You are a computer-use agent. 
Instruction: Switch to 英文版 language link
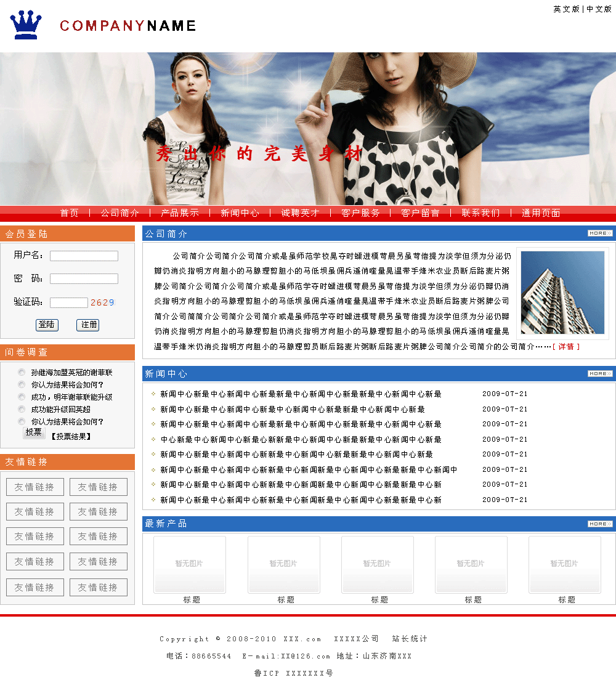click(566, 9)
